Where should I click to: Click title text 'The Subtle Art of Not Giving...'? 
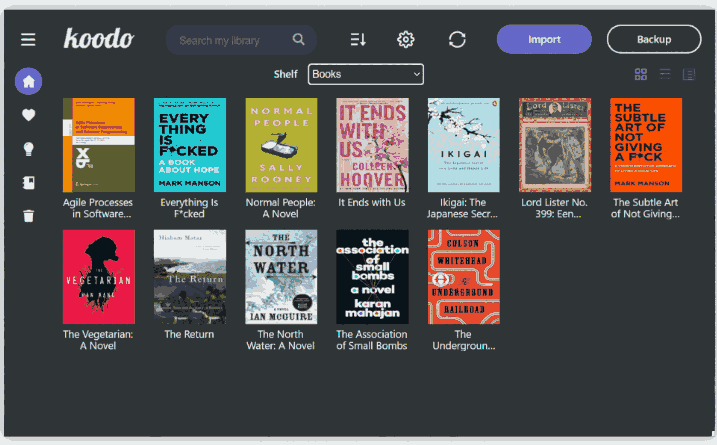[645, 208]
